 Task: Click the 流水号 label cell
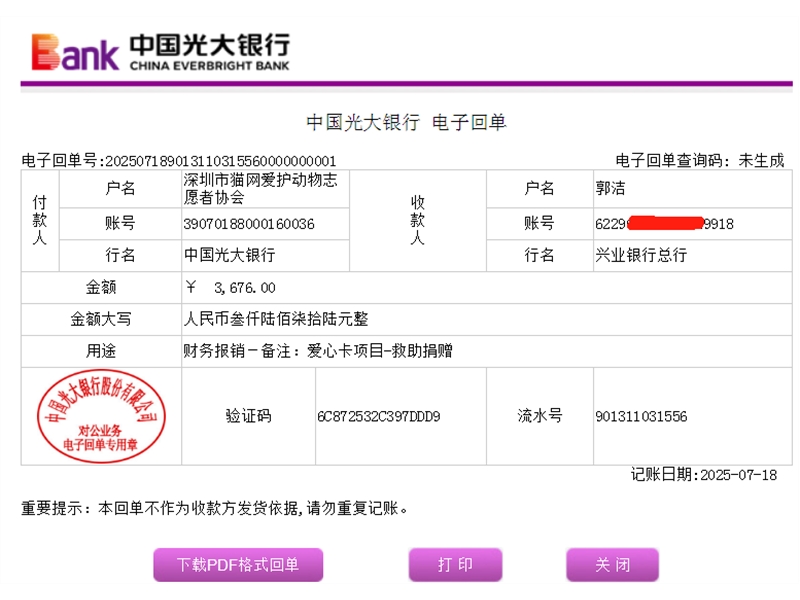pyautogui.click(x=540, y=416)
